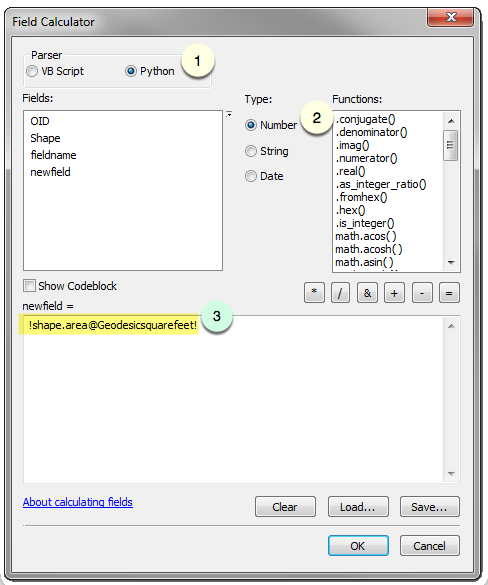Open the About calculating fields link

click(78, 502)
